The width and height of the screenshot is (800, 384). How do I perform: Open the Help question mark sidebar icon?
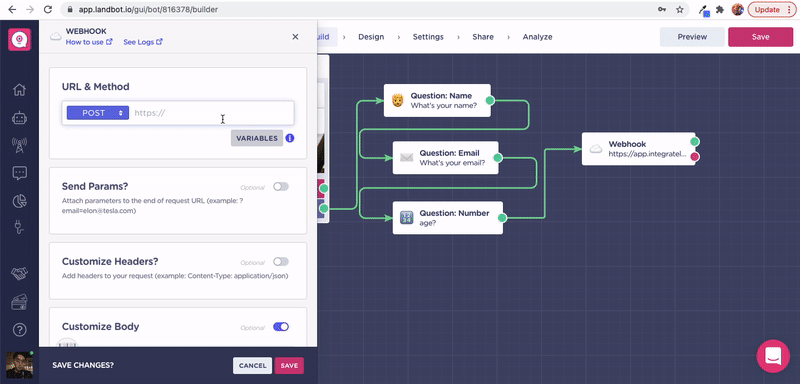tap(19, 329)
